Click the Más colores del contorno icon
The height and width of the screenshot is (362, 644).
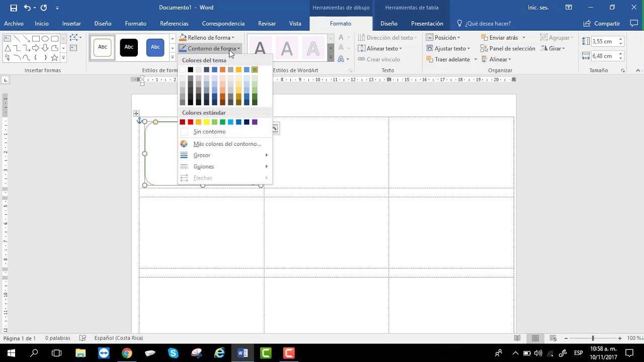tap(184, 144)
